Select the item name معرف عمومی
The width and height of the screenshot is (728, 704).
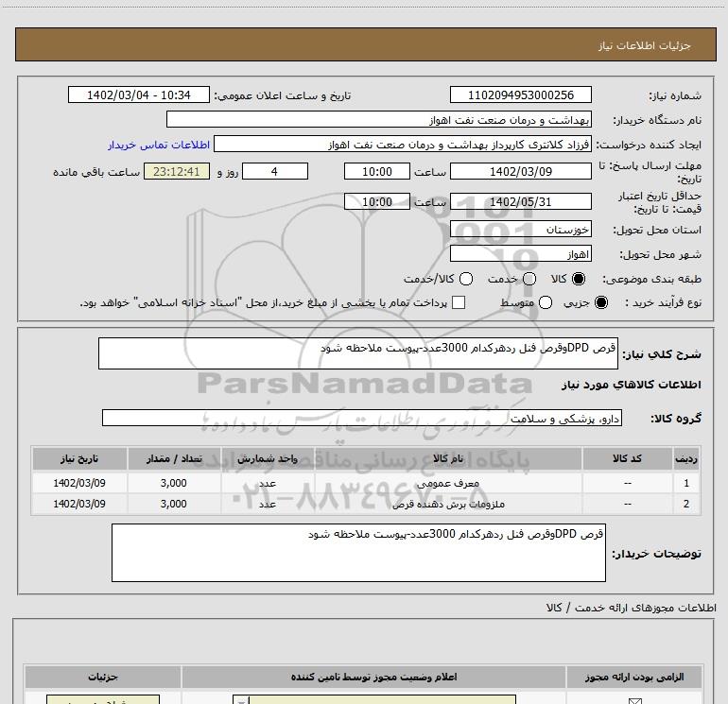point(448,483)
